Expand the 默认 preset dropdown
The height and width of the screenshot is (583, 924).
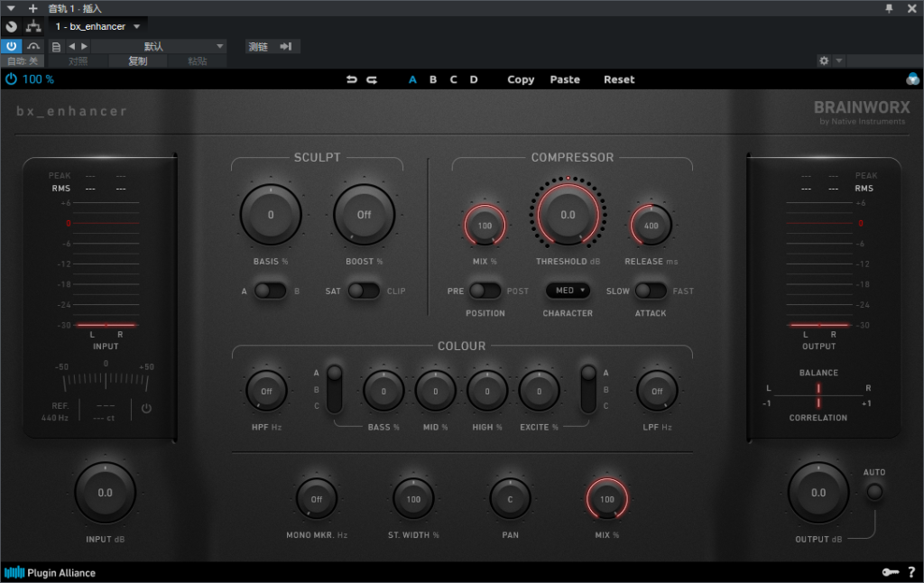(x=159, y=47)
